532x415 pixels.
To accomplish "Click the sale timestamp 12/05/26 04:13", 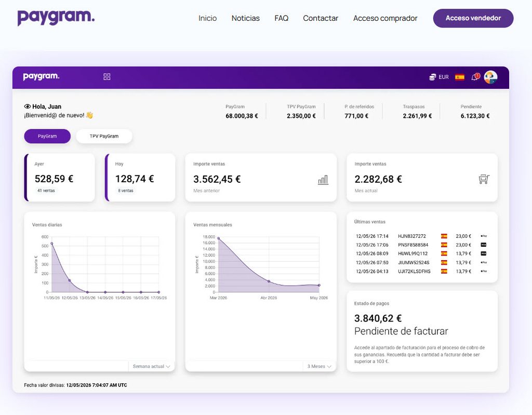I will pos(372,272).
